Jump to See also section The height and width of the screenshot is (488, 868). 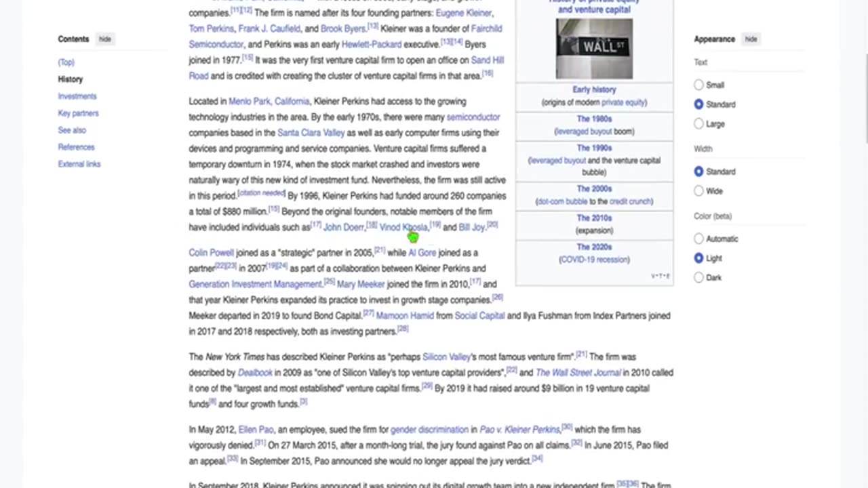pos(72,130)
